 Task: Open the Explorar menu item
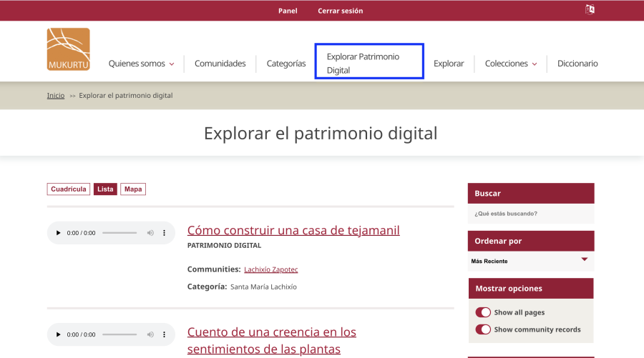449,64
